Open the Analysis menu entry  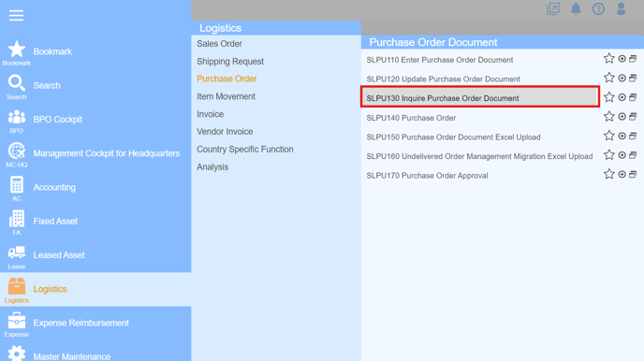tap(212, 167)
